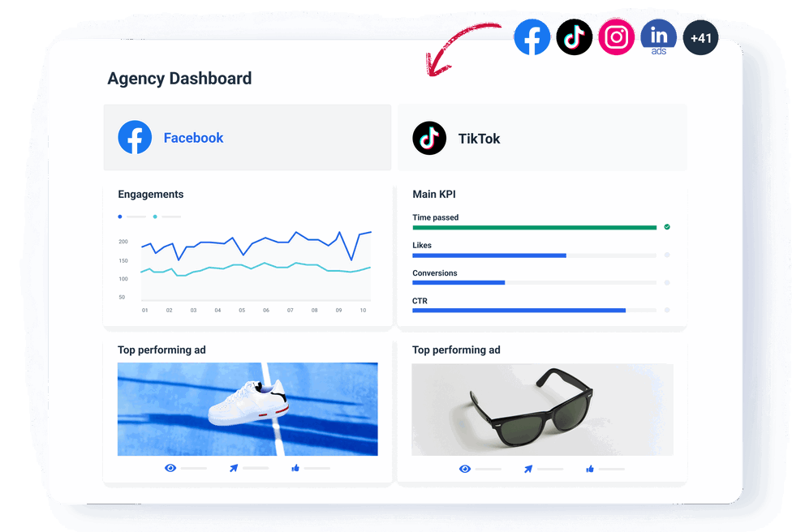
Task: Click the Facebook icon in the top row
Action: [x=532, y=36]
